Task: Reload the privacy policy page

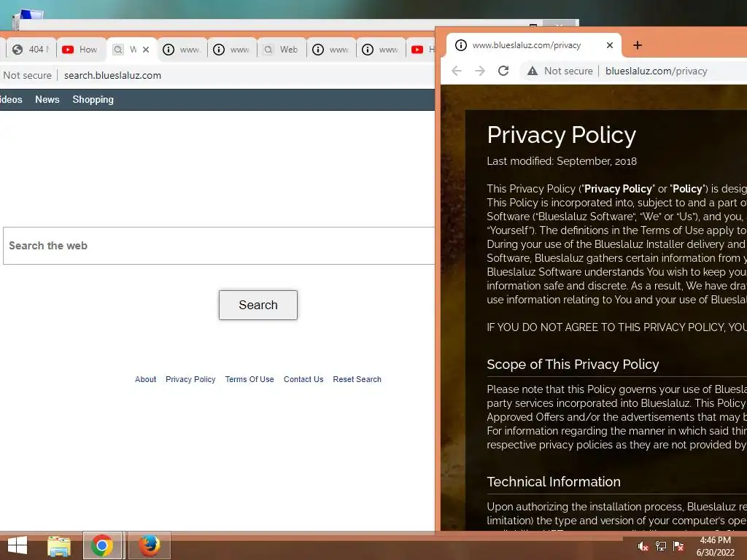Action: pyautogui.click(x=503, y=71)
